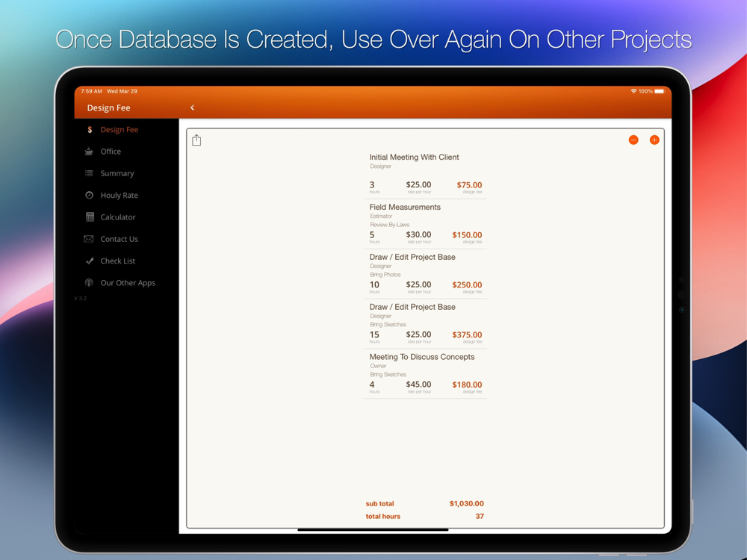Click the $180.00 design fee value
The width and height of the screenshot is (747, 560).
467,385
